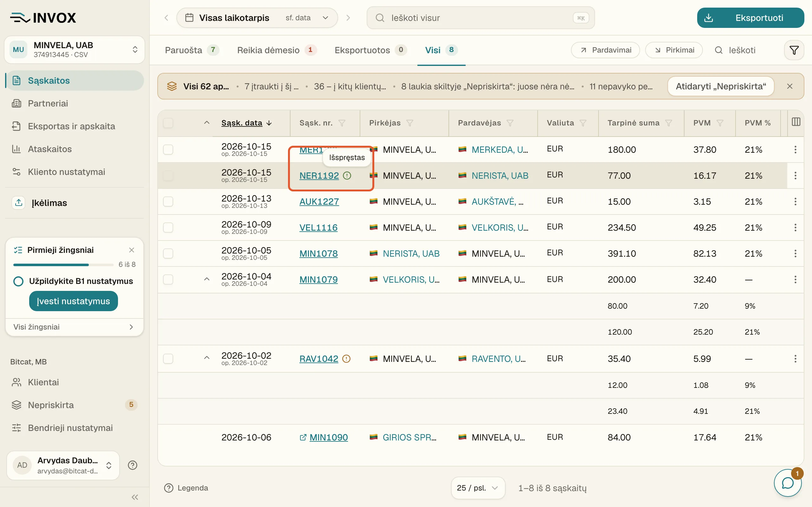Image resolution: width=812 pixels, height=507 pixels.
Task: Go to next period arrow
Action: click(348, 18)
